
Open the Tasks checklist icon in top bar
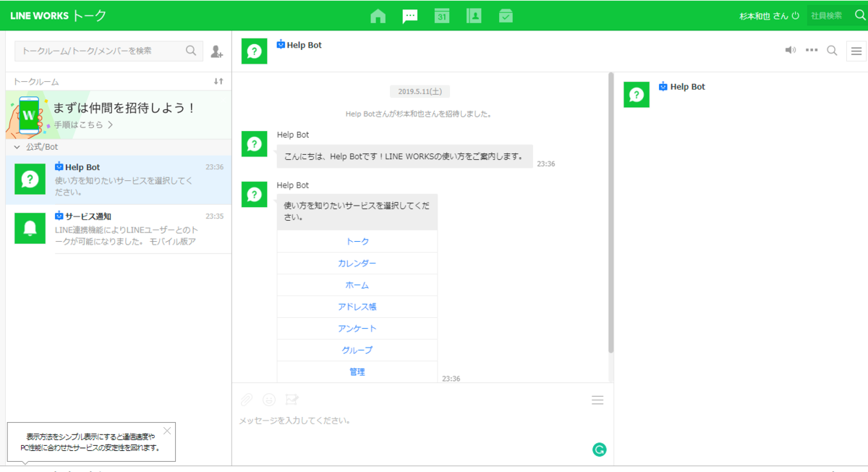[506, 16]
